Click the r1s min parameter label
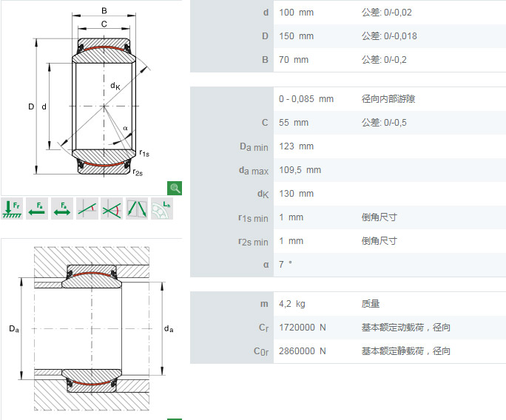Screen dimensions: 506x420 pyautogui.click(x=253, y=218)
